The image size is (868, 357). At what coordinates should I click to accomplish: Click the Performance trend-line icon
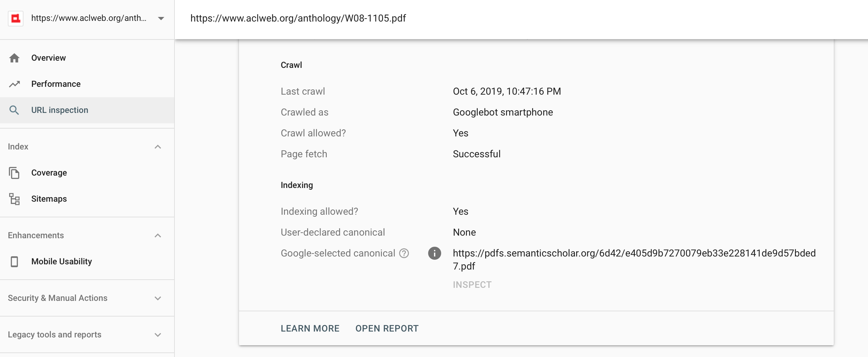14,84
